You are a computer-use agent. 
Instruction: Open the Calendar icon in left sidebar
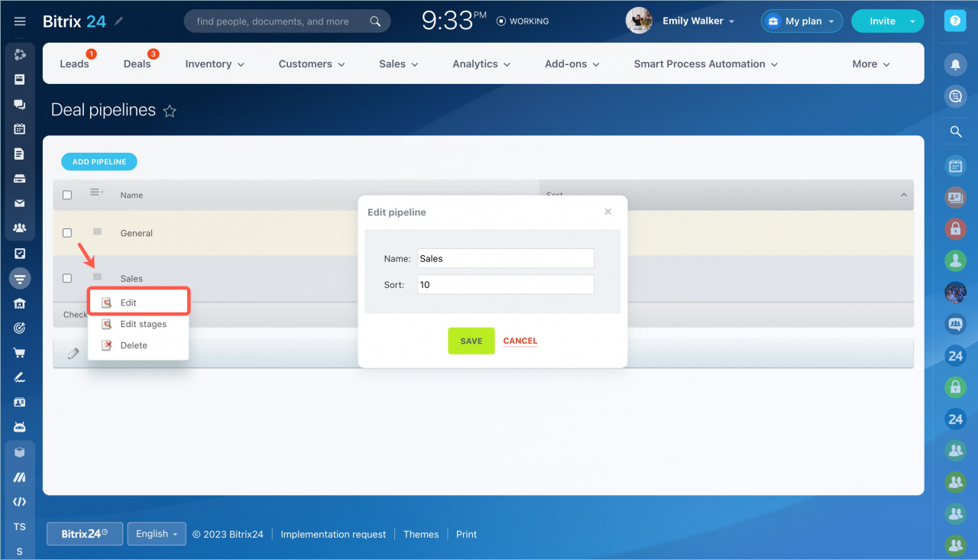click(x=20, y=129)
